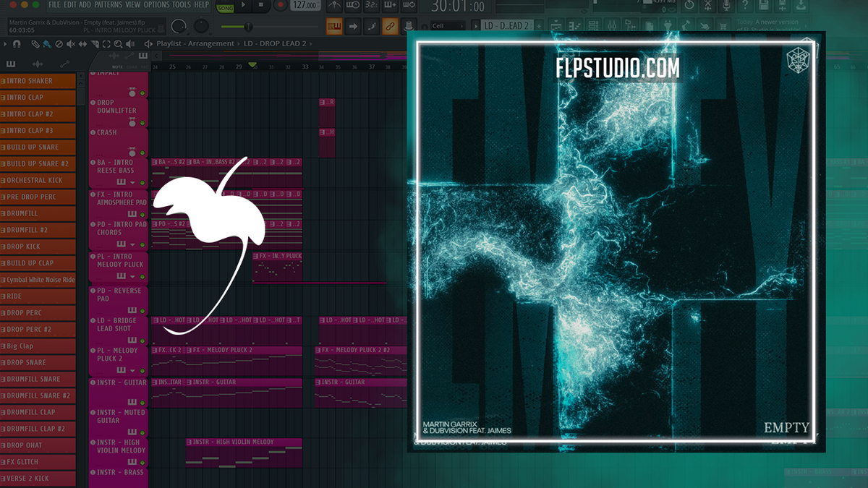Select the Paint tool in the playlist toolbar
The height and width of the screenshot is (488, 868).
pos(46,43)
